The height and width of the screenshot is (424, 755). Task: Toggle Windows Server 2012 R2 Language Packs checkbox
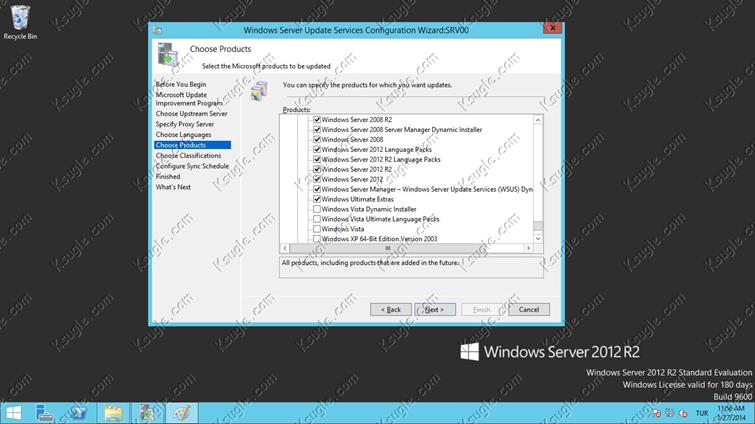(317, 159)
